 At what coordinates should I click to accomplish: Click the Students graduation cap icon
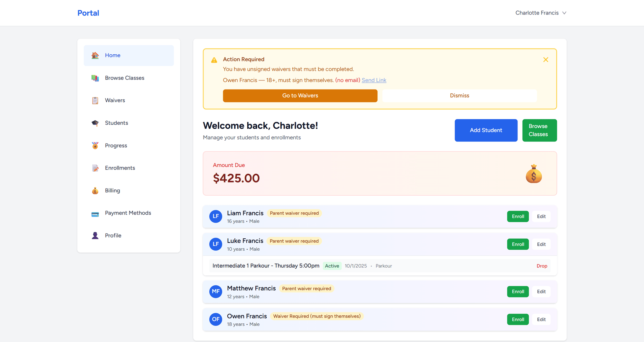coord(95,123)
